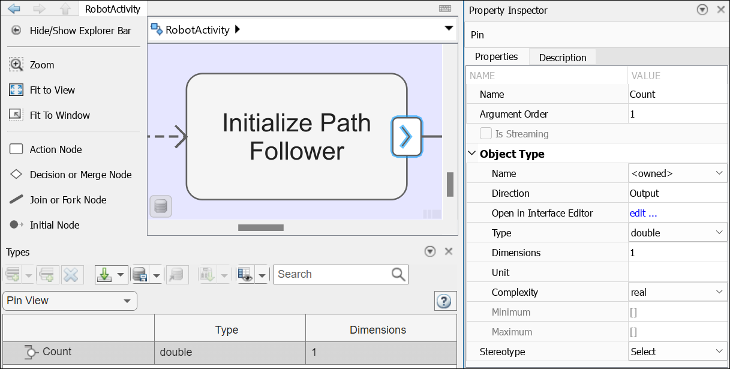Click the Name value field Count
Image resolution: width=730 pixels, height=369 pixels.
[677, 94]
